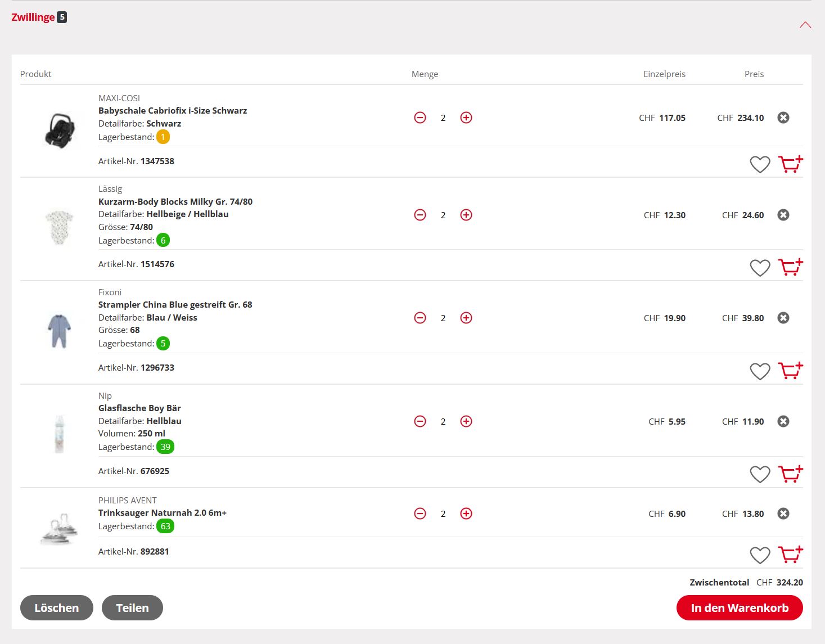Increase quantity of Glasflasche Boy Bär

466,421
